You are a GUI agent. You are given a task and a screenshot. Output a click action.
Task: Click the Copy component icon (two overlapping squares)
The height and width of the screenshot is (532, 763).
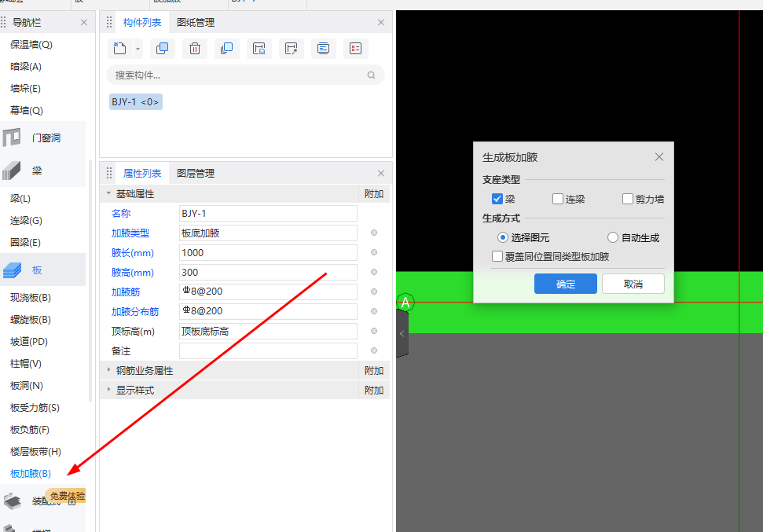tap(162, 48)
